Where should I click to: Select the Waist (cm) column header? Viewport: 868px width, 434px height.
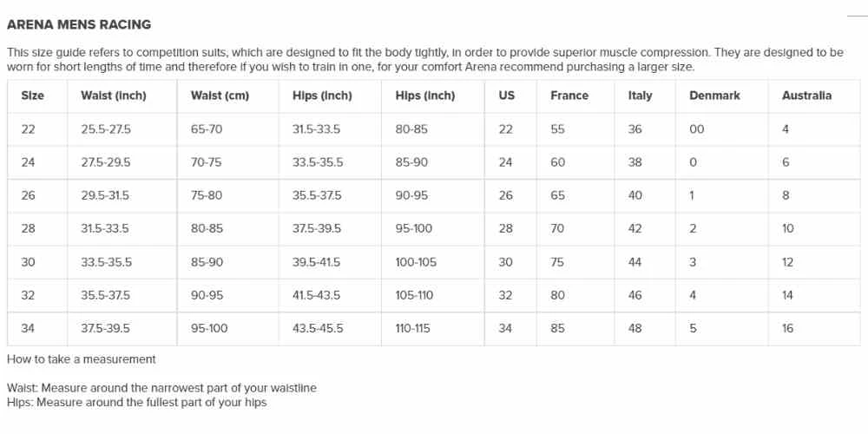coord(220,95)
